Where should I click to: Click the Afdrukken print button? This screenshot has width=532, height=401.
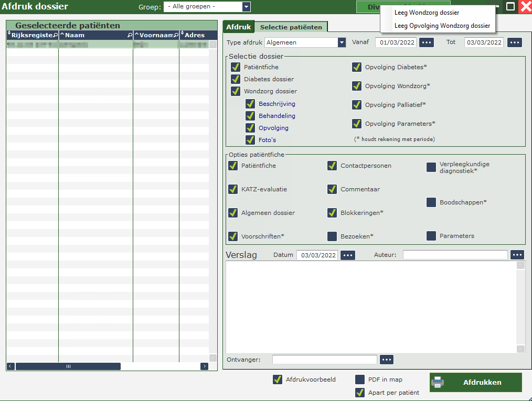[475, 383]
